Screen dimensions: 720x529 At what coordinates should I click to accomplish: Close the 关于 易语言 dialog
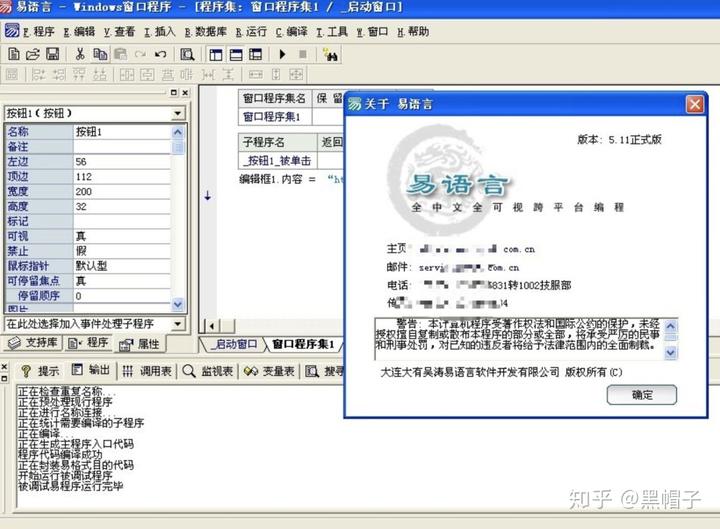pos(695,104)
